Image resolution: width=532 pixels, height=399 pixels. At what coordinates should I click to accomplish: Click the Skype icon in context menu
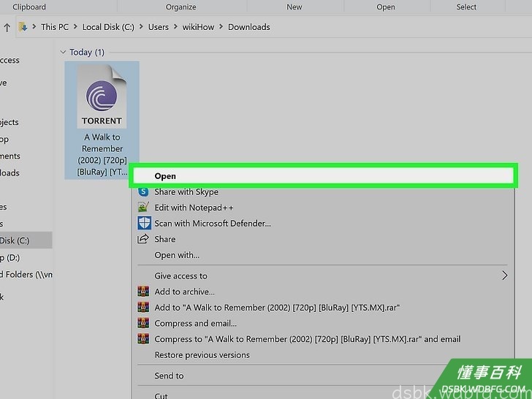(143, 191)
